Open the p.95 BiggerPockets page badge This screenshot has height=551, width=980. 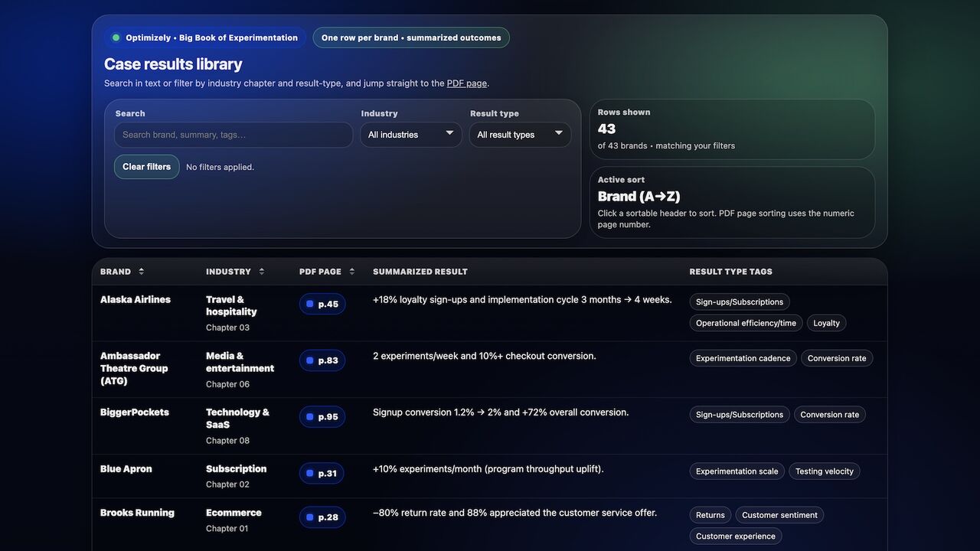(x=322, y=417)
